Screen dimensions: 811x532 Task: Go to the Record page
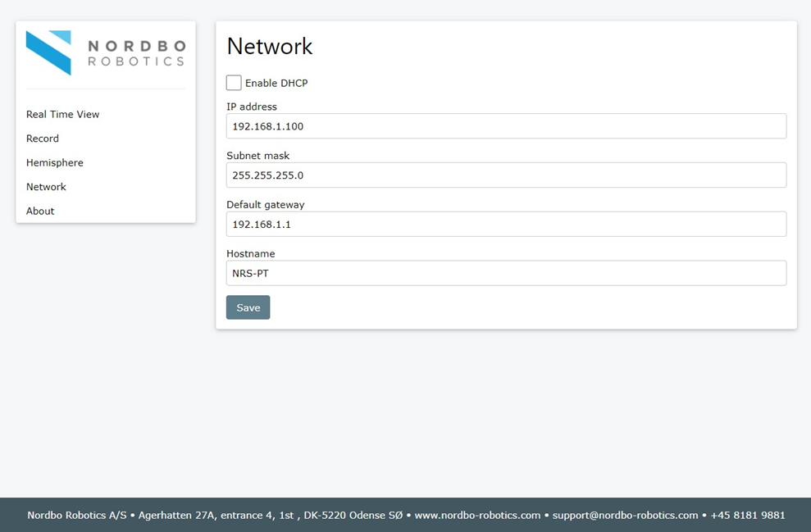coord(43,139)
